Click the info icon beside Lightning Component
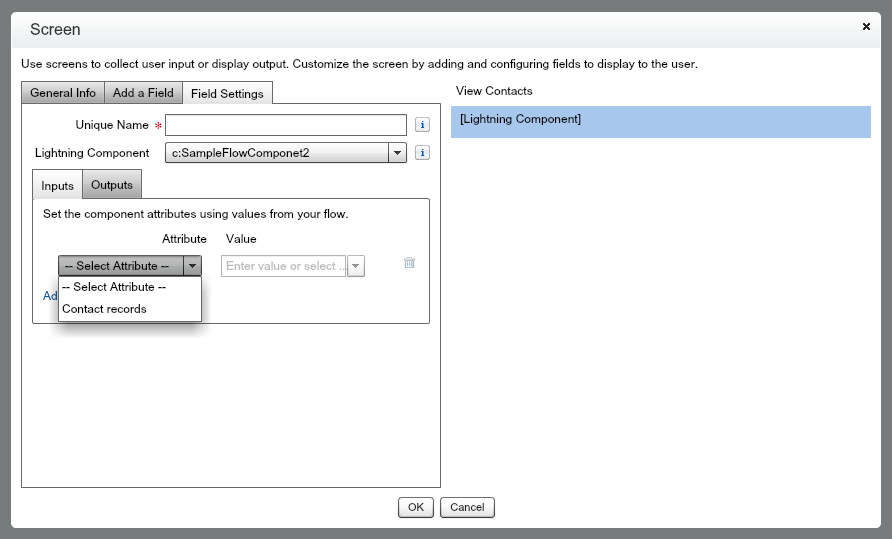Viewport: 892px width, 539px height. [x=422, y=153]
